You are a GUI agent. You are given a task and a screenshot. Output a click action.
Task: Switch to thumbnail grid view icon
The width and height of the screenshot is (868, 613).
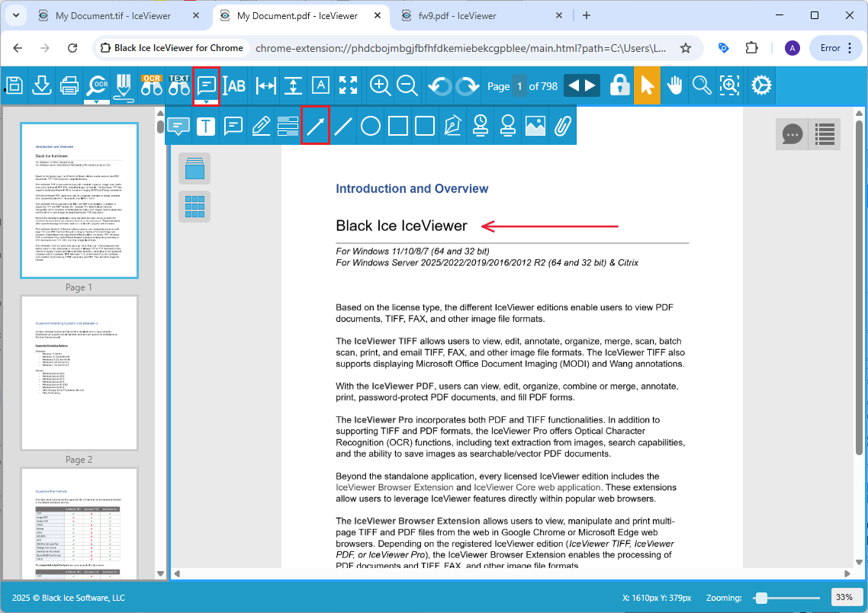(194, 207)
